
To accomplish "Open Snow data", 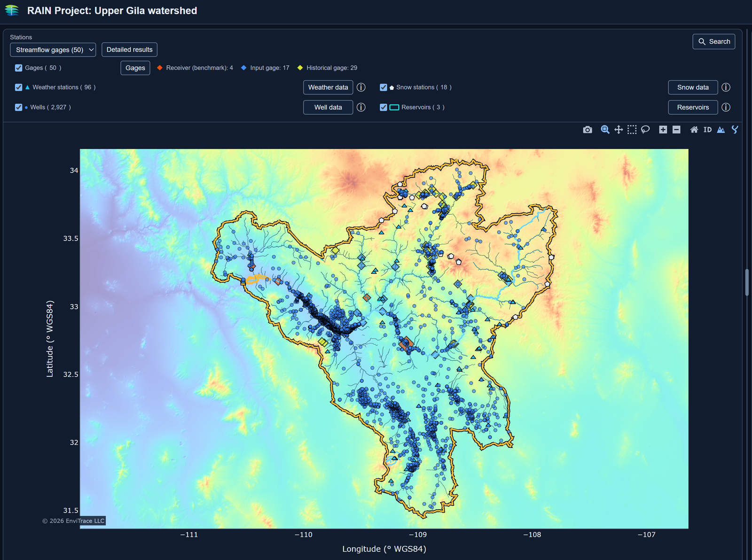I will (693, 87).
